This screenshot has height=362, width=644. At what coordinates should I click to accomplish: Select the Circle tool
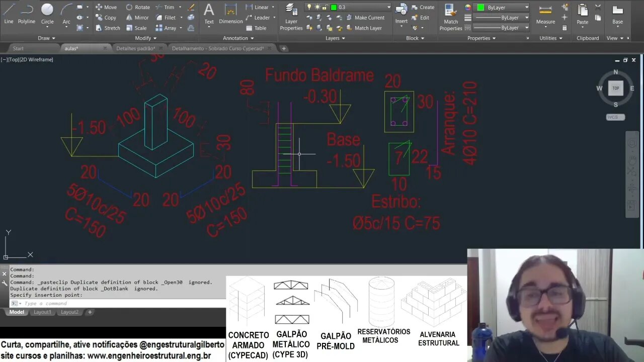pos(47,14)
